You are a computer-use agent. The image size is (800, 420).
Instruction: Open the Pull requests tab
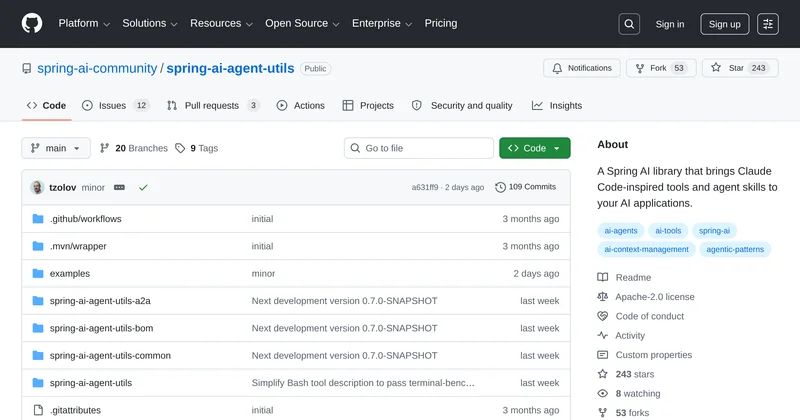[x=213, y=105]
